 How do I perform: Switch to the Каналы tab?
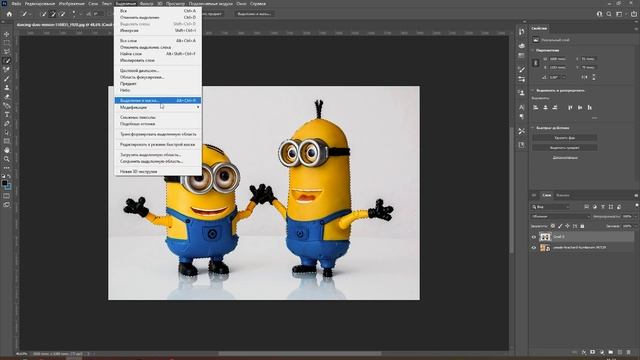tap(563, 195)
